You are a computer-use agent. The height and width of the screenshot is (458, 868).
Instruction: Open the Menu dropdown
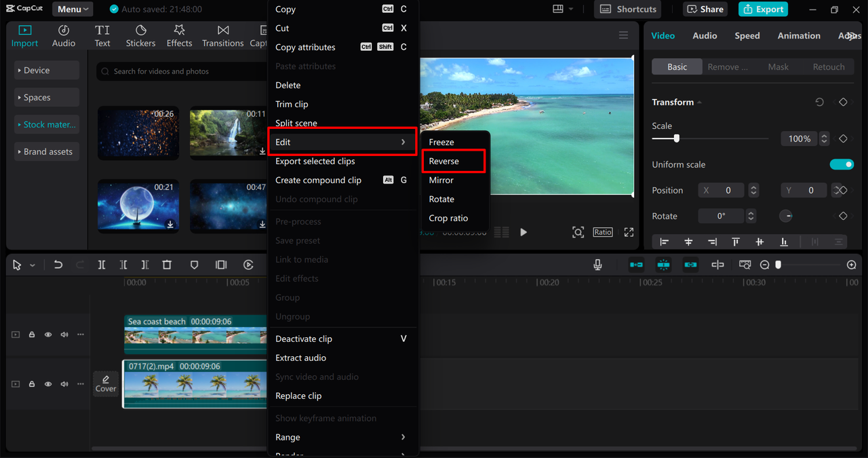click(73, 9)
